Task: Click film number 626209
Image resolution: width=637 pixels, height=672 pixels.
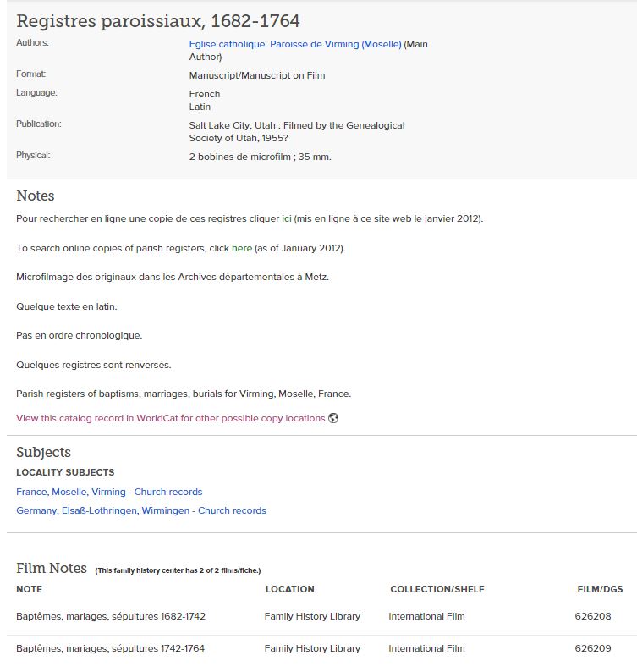Action: pyautogui.click(x=592, y=648)
